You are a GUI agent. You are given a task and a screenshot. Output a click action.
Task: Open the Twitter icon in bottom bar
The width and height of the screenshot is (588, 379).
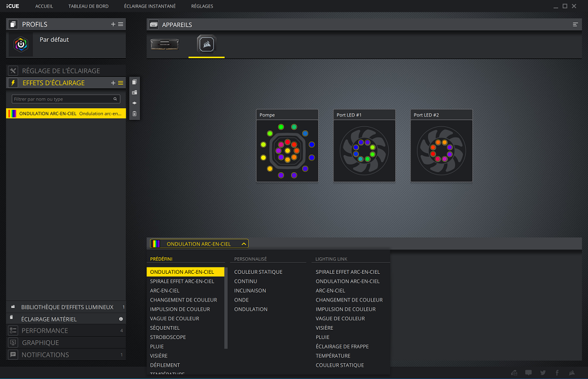[x=543, y=373]
